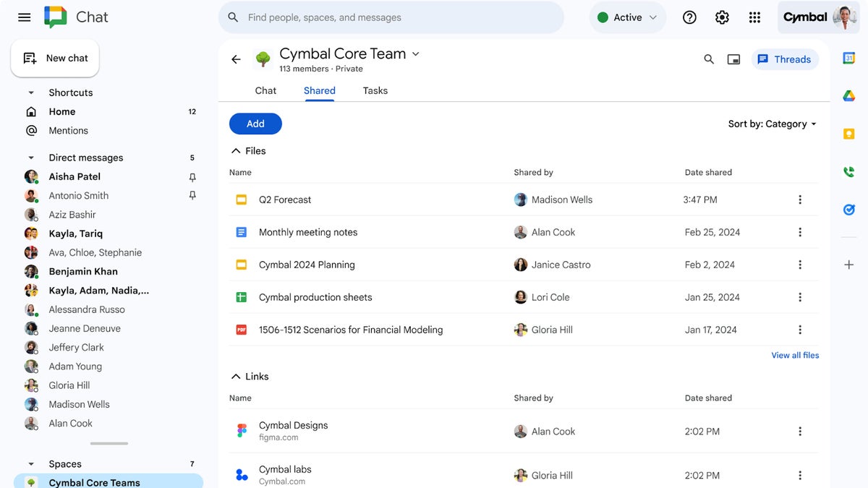The width and height of the screenshot is (868, 488).
Task: Open more options for Cymbal labs link
Action: coord(800,475)
